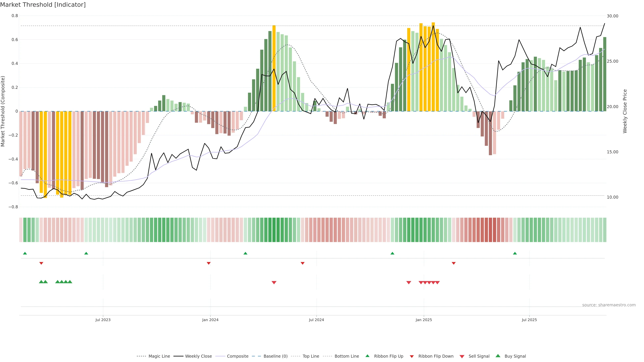The height and width of the screenshot is (362, 644).
Task: Click the Sell Signal legend triangle icon
Action: [x=462, y=356]
